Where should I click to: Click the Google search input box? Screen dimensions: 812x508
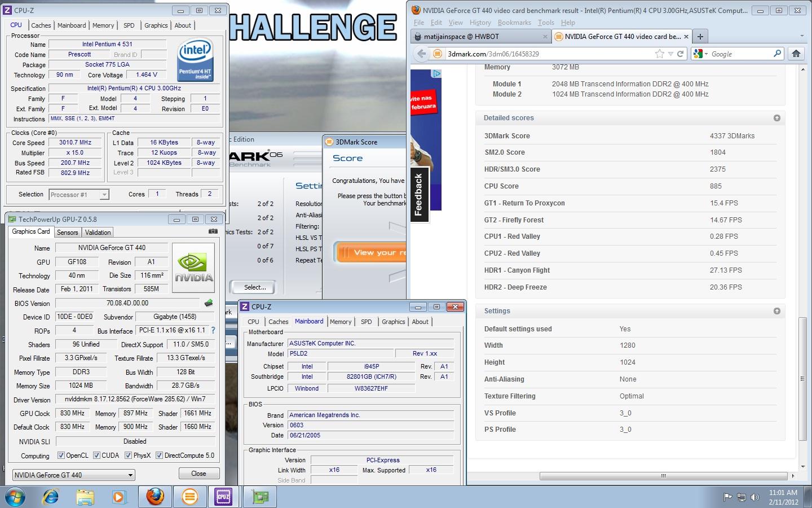click(x=740, y=54)
